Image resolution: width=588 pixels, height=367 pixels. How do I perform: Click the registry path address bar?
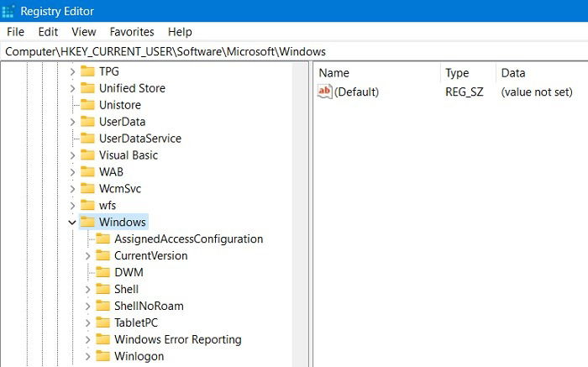[x=294, y=51]
